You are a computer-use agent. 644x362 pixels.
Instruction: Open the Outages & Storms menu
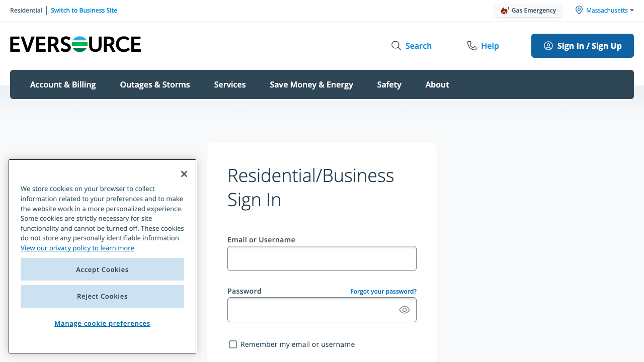(x=155, y=84)
